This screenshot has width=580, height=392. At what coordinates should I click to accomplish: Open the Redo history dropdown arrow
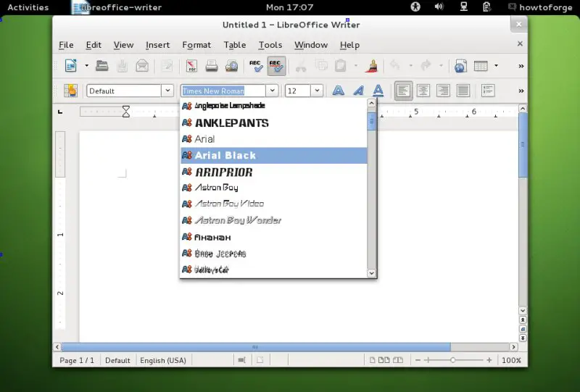point(441,66)
